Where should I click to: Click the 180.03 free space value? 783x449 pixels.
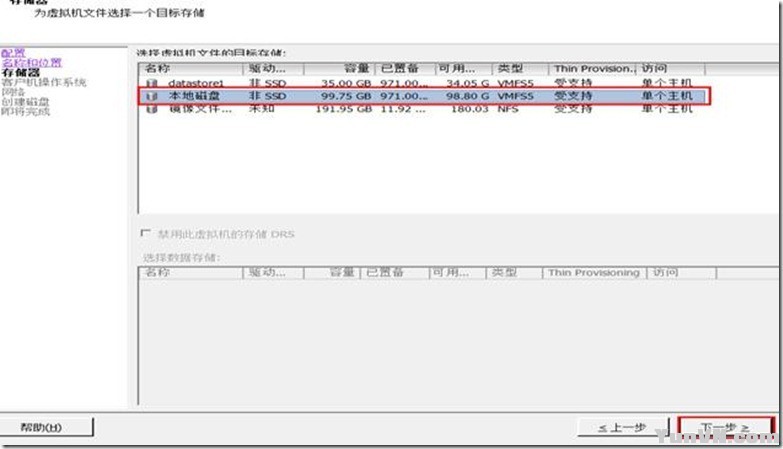pyautogui.click(x=469, y=108)
